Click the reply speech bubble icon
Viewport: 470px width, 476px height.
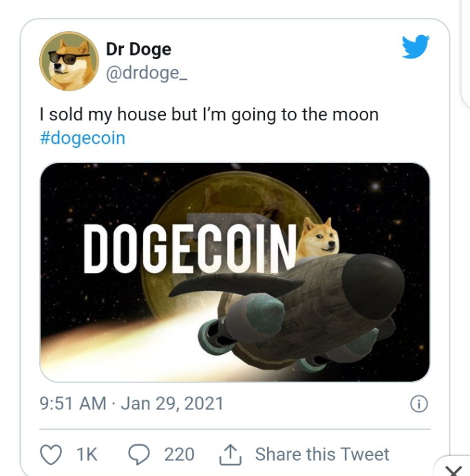[x=139, y=455]
